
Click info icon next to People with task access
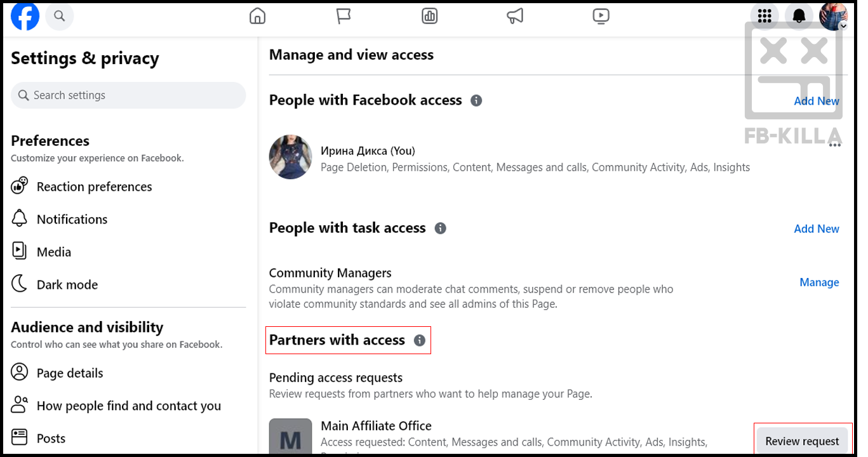click(440, 228)
